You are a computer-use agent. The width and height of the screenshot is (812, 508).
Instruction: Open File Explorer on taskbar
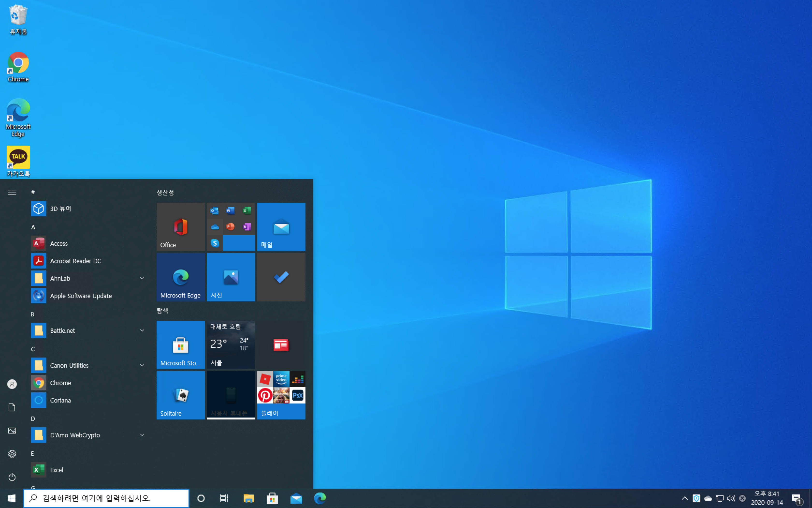coord(249,498)
